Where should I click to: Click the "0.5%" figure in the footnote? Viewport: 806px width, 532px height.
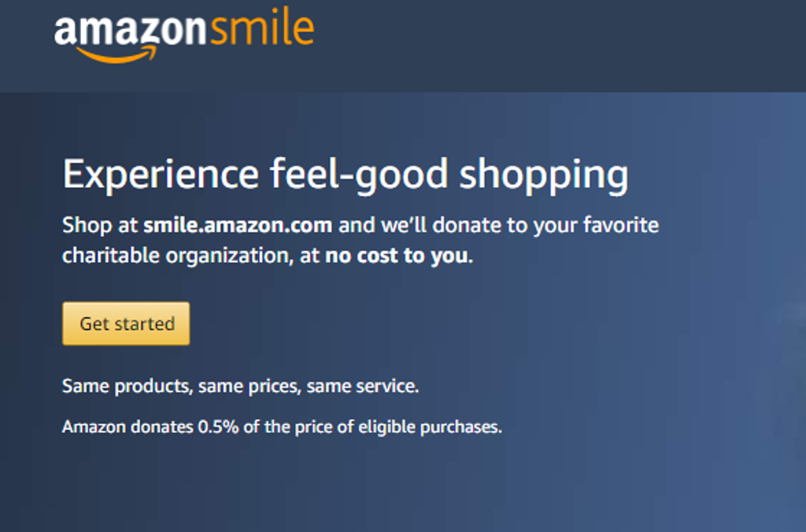tap(219, 427)
